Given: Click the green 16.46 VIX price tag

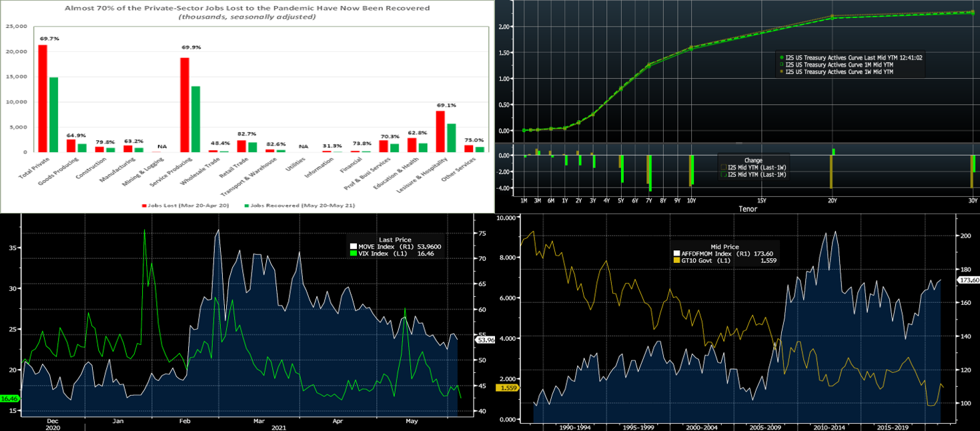Looking at the screenshot, I should click(x=9, y=398).
